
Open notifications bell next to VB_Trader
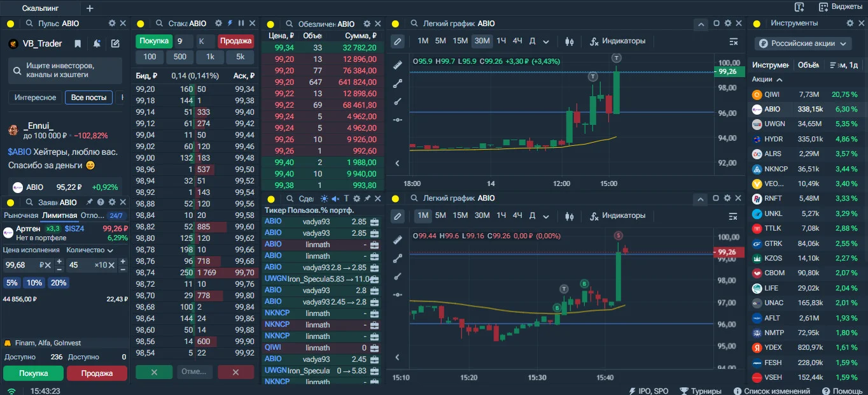[96, 44]
